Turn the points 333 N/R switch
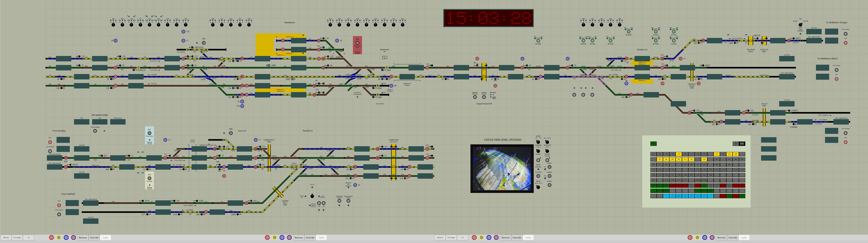The height and width of the screenshot is (243, 868). click(x=403, y=24)
